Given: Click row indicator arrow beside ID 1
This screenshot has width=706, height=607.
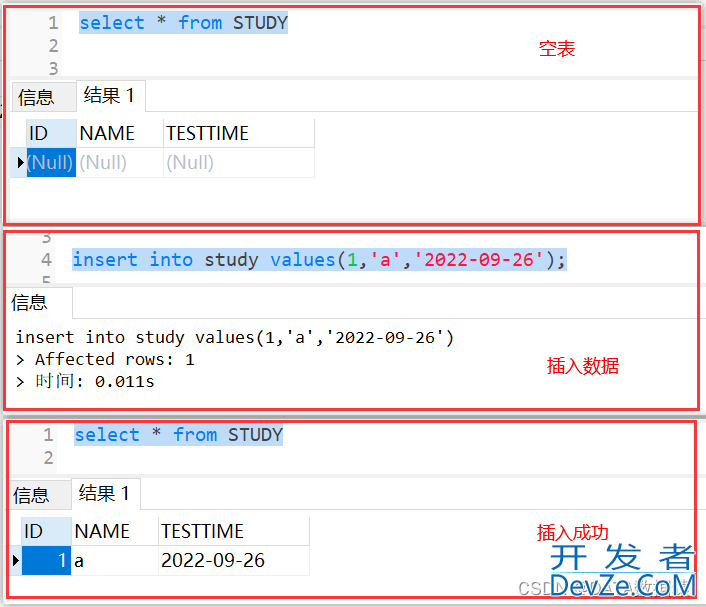Looking at the screenshot, I should tap(16, 561).
